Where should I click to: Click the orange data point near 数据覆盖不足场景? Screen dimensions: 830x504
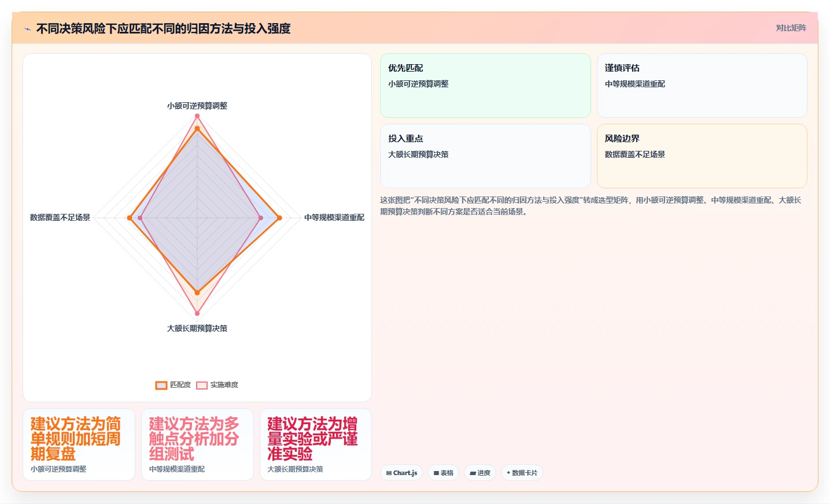130,218
